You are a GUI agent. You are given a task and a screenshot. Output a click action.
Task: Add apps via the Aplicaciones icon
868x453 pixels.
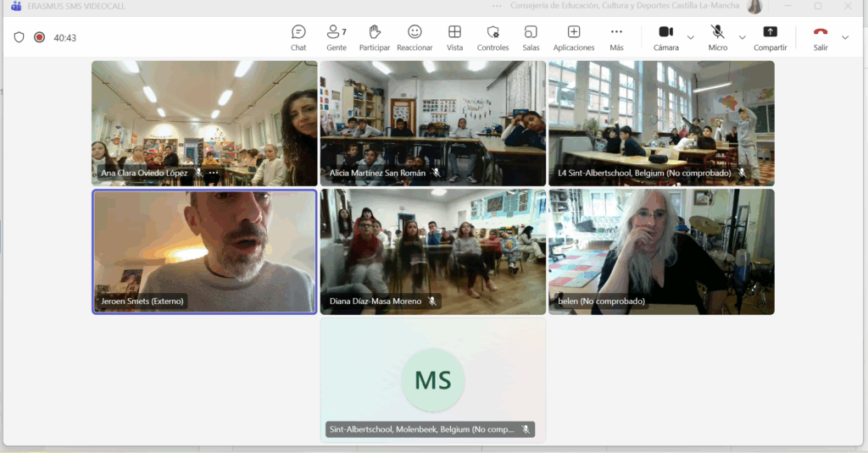pos(574,37)
